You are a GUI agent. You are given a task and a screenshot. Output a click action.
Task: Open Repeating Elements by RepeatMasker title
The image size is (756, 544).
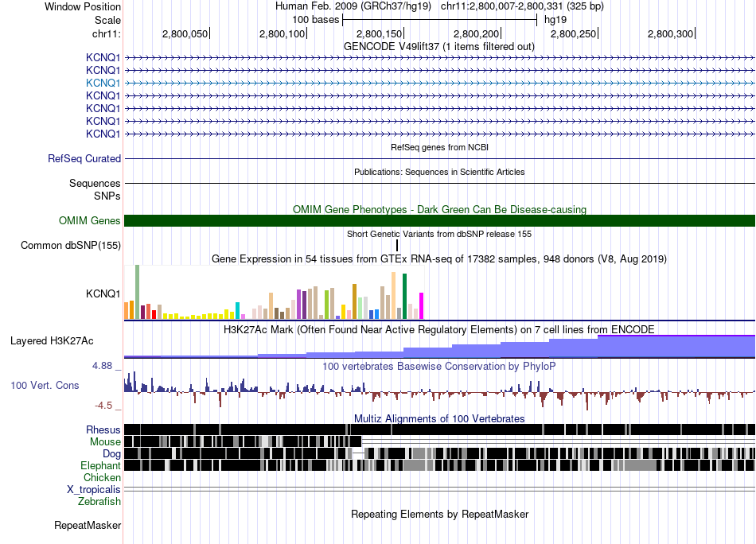[x=439, y=514]
